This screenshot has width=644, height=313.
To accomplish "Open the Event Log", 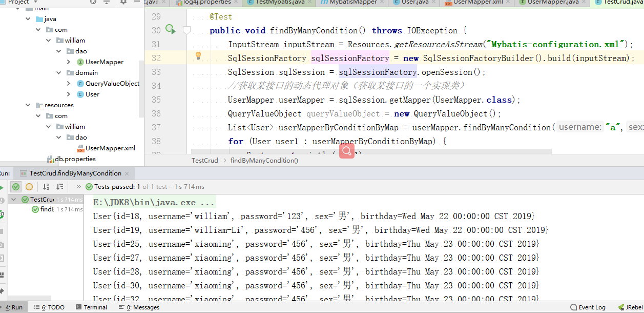I will [x=588, y=307].
